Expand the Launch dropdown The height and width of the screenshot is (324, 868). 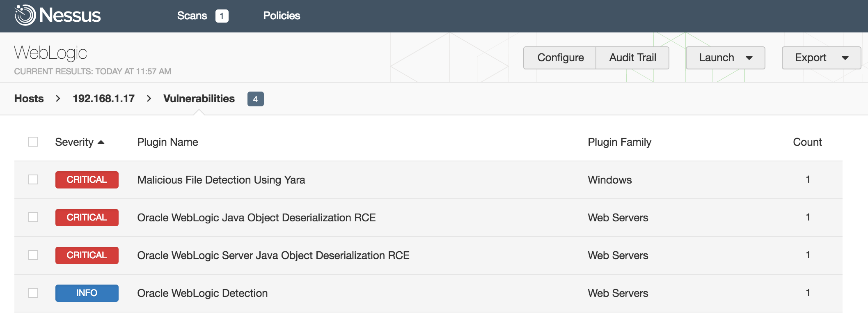point(725,58)
